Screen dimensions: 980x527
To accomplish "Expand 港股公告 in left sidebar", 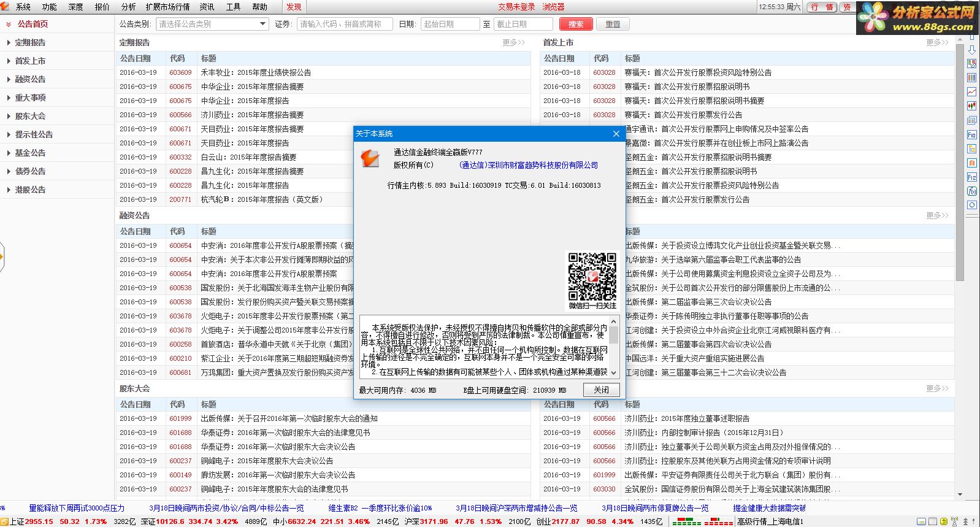I will [x=30, y=190].
